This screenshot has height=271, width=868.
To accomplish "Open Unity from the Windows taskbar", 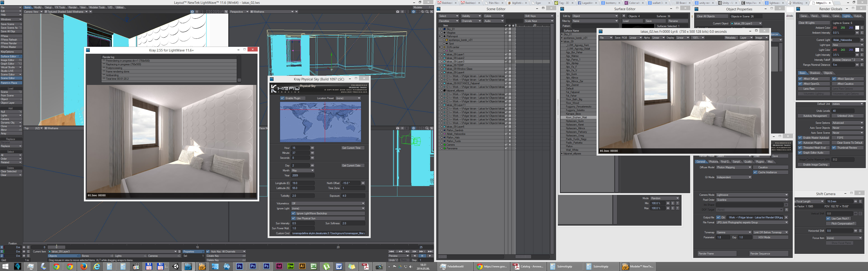I will tap(176, 267).
